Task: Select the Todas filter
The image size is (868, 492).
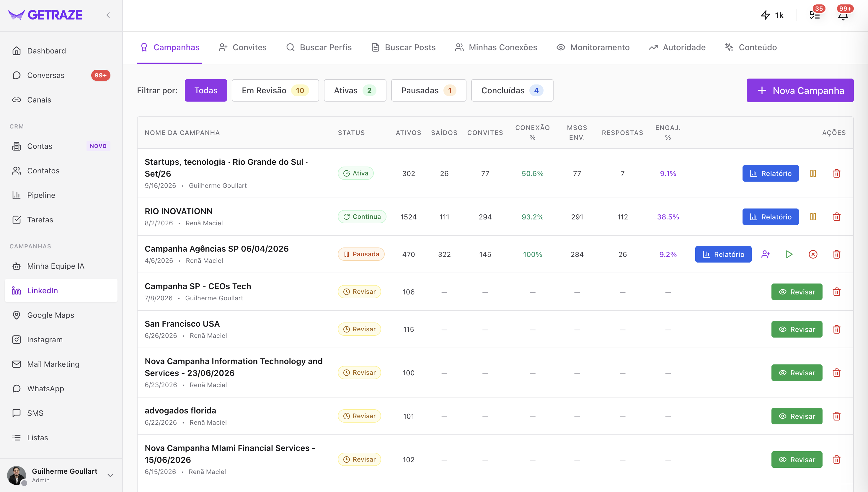Action: coord(206,90)
